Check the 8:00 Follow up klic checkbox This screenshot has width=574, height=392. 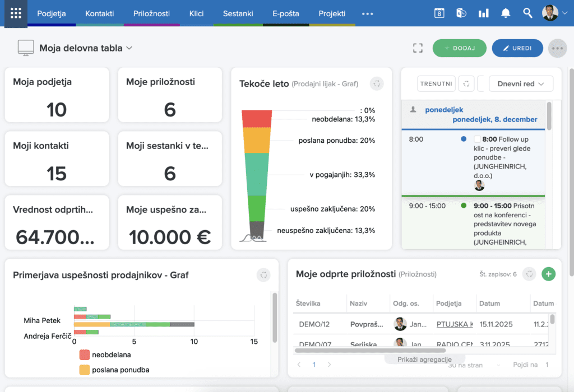pyautogui.click(x=477, y=139)
